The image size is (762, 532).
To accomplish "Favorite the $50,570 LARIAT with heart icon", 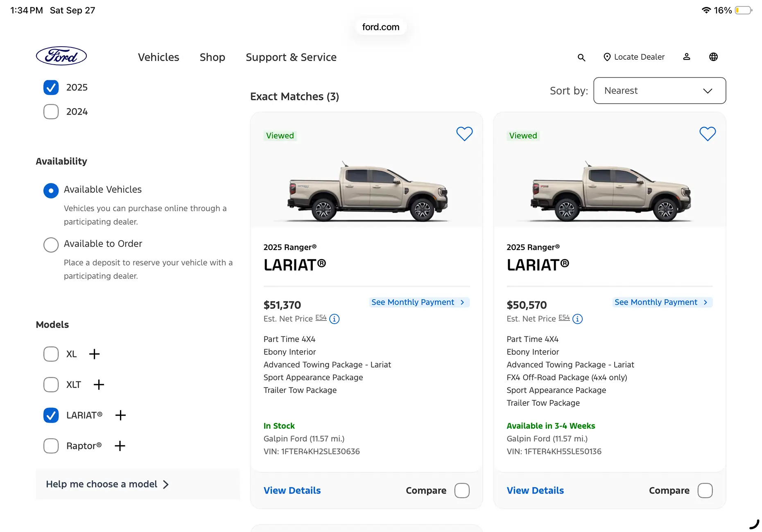I will tap(708, 134).
